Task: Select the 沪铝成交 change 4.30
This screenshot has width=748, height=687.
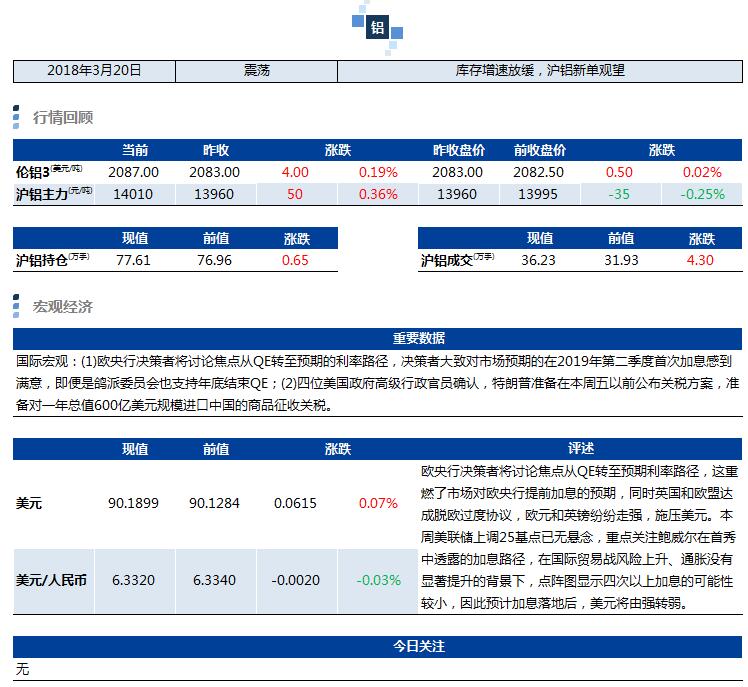Action: (700, 260)
